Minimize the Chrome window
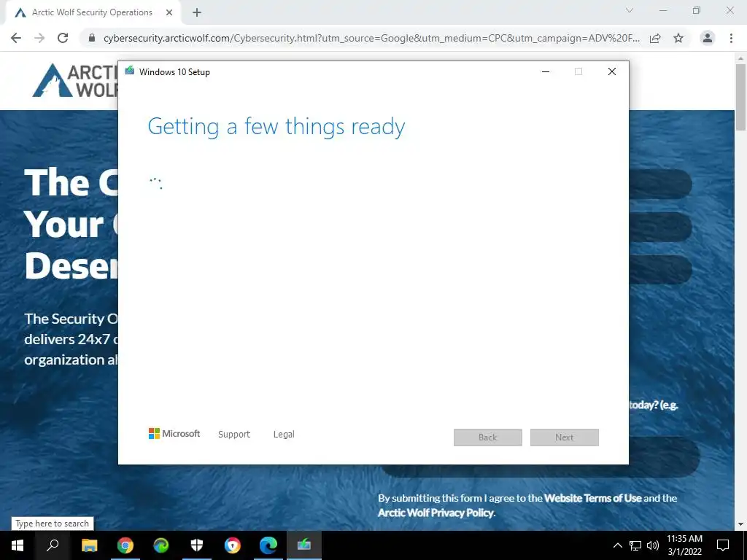Viewport: 747px width, 560px height. point(663,10)
